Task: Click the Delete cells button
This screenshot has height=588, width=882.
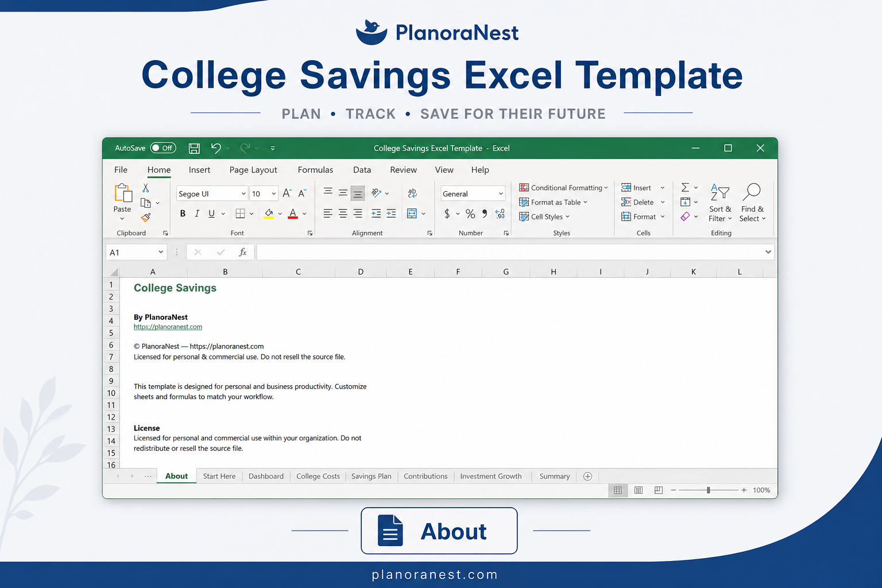Action: [x=643, y=202]
